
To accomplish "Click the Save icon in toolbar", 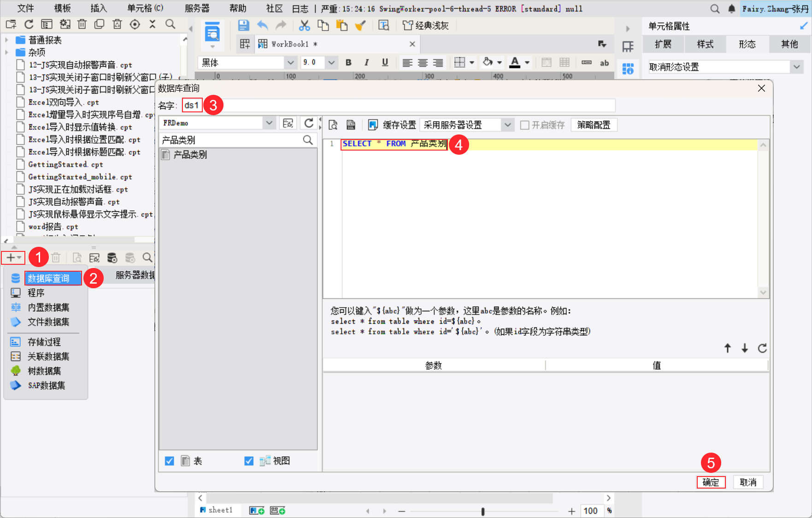I will pyautogui.click(x=243, y=25).
